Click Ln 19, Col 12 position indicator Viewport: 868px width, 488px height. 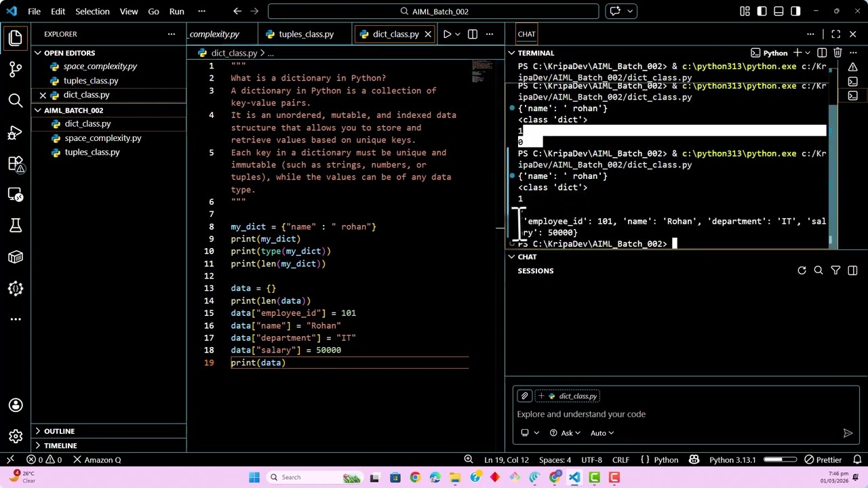point(507,460)
